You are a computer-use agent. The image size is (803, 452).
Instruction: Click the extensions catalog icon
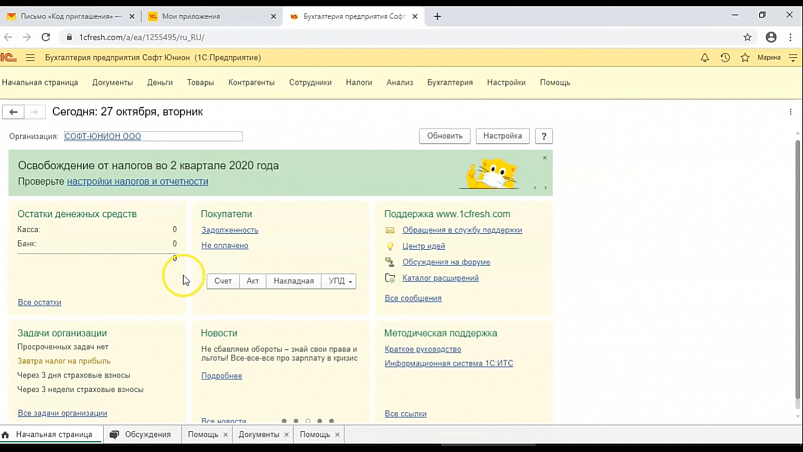click(390, 278)
